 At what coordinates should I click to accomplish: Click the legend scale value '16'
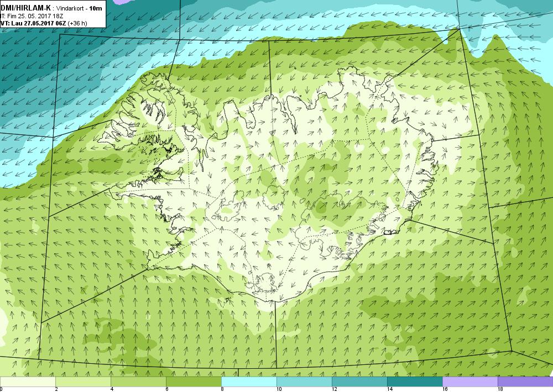pos(445,389)
